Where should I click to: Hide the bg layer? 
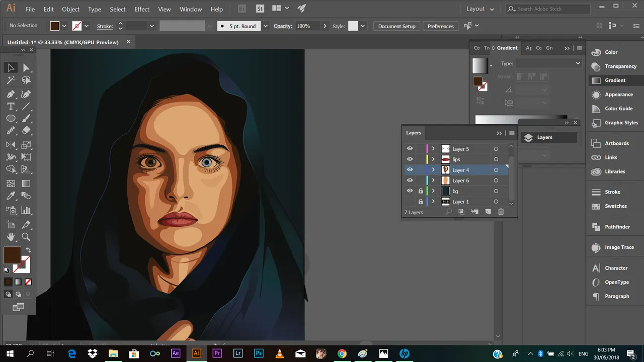[x=410, y=191]
